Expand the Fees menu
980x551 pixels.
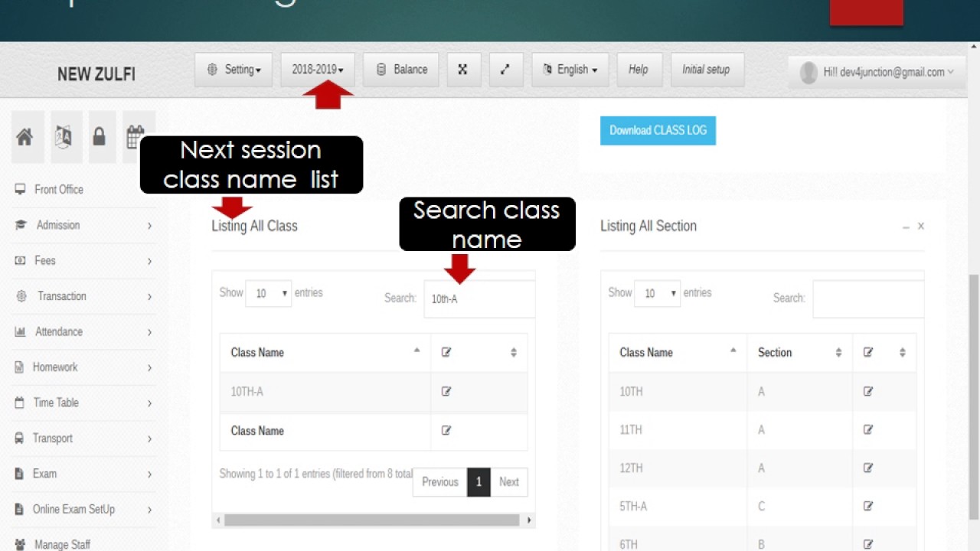(x=83, y=261)
